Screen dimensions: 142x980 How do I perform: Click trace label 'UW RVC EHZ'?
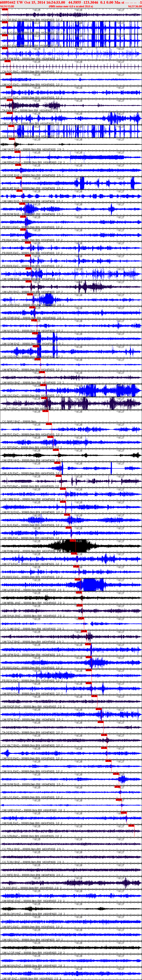[10, 434]
